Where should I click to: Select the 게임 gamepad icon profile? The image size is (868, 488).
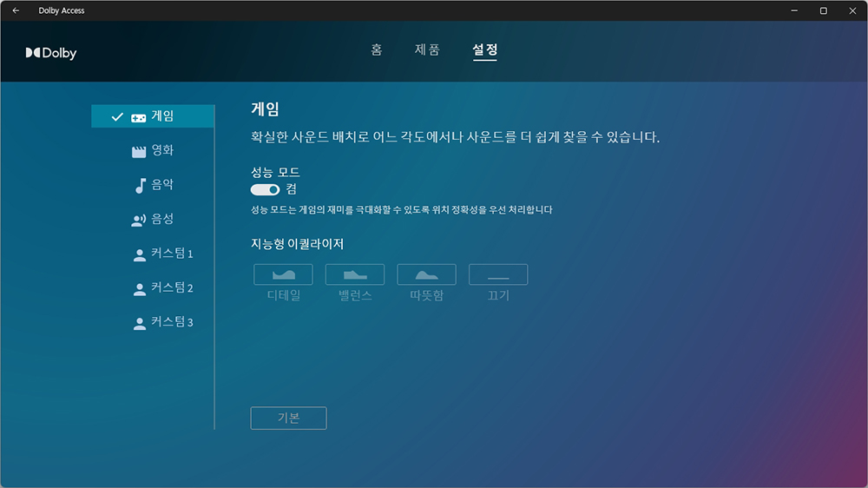153,116
